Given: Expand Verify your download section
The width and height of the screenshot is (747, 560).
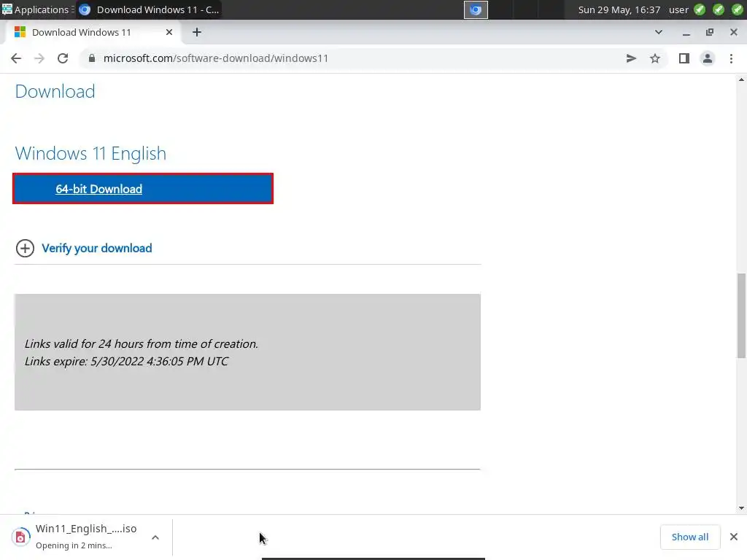Looking at the screenshot, I should tap(25, 248).
